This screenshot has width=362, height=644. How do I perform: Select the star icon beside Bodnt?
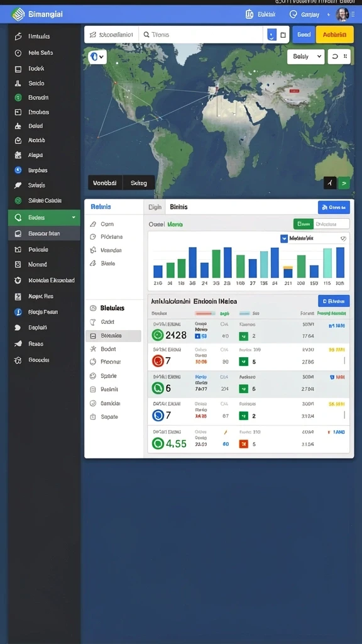(93, 348)
